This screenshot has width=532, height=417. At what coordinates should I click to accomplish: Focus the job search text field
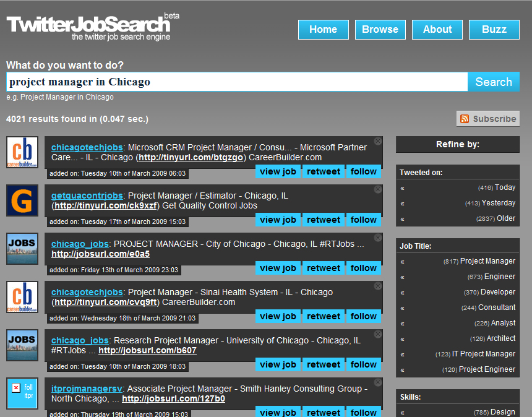(237, 82)
